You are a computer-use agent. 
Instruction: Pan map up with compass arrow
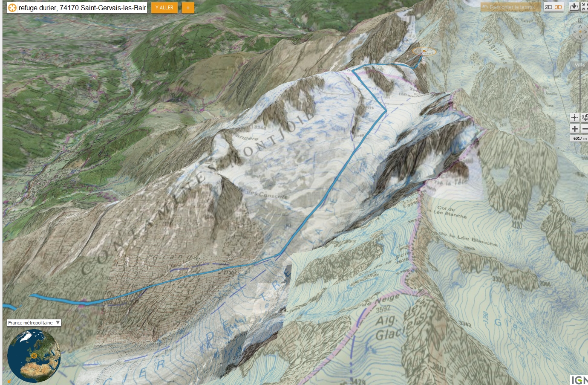click(580, 26)
